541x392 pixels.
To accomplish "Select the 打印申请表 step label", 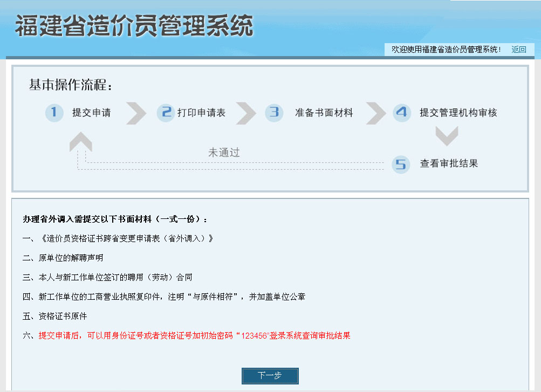I will [x=201, y=113].
